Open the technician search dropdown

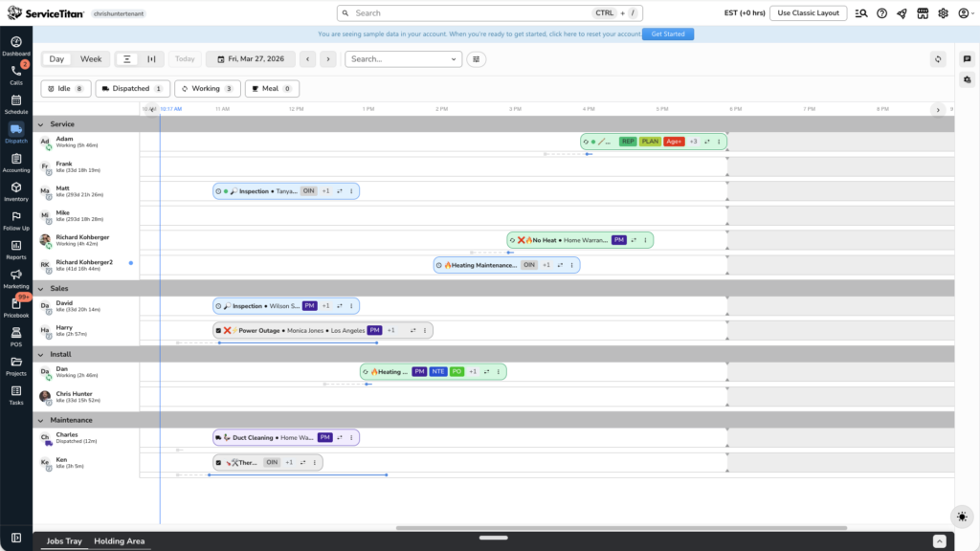(403, 59)
